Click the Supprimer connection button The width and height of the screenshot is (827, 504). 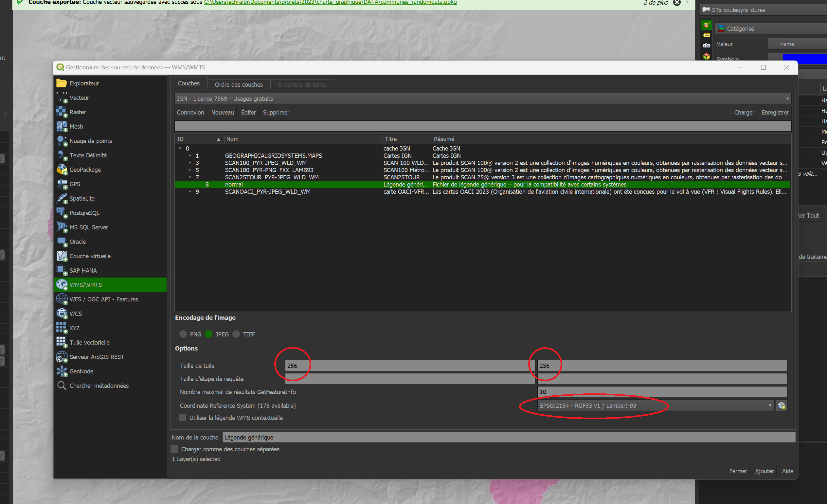pyautogui.click(x=276, y=112)
